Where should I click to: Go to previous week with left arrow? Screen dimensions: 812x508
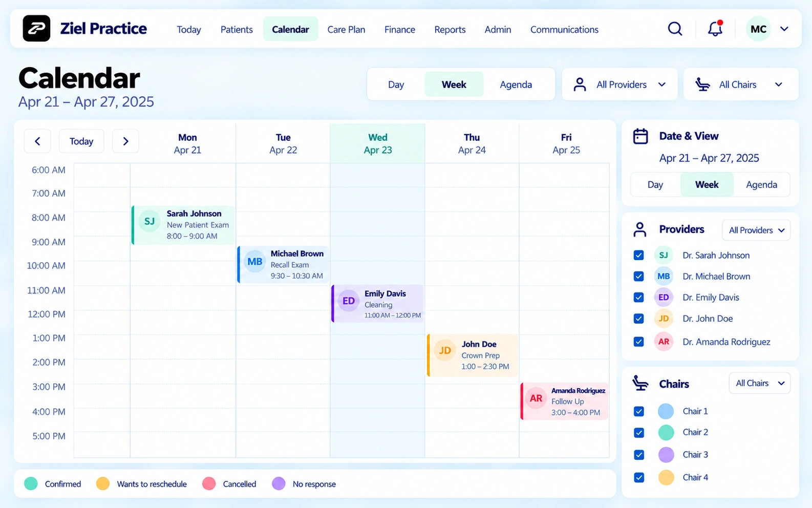point(37,141)
